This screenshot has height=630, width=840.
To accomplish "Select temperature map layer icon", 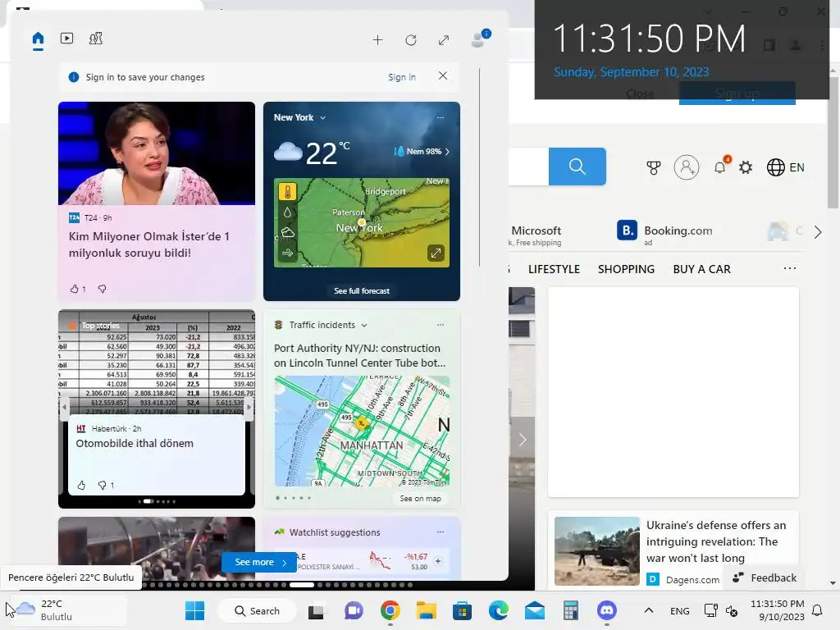I will pos(288,192).
